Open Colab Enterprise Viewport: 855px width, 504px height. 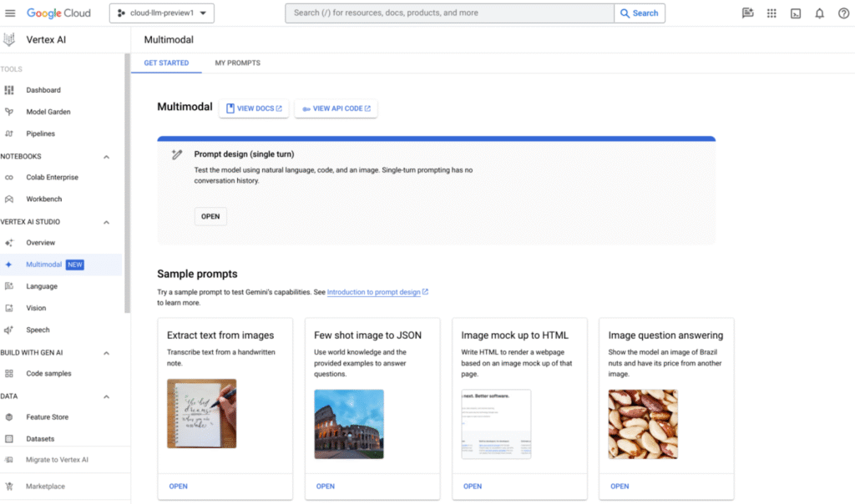(53, 177)
